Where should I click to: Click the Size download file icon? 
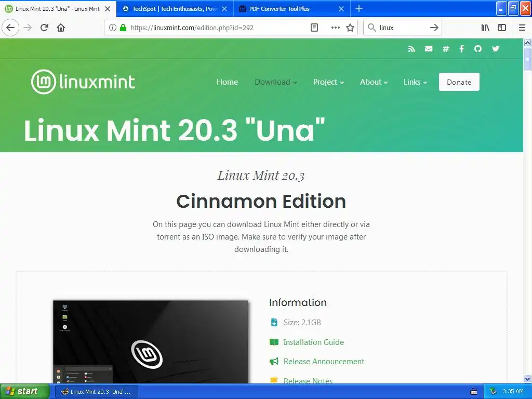[274, 322]
